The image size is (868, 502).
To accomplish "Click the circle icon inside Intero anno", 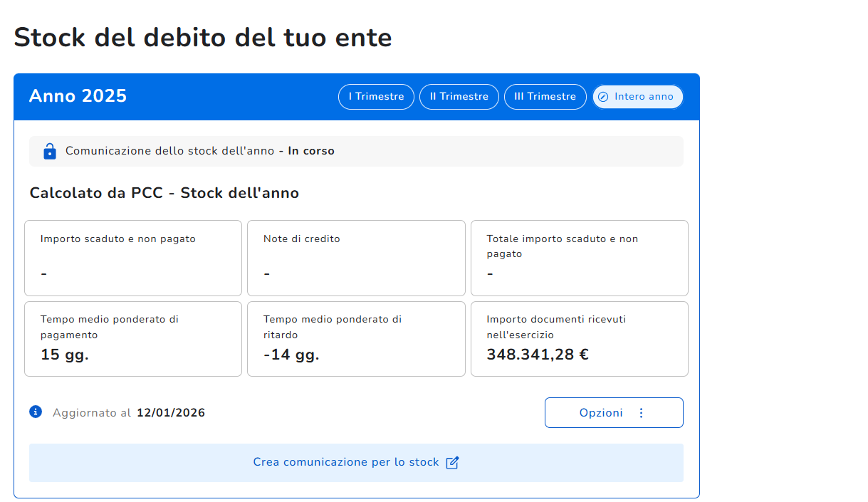I will (x=603, y=97).
